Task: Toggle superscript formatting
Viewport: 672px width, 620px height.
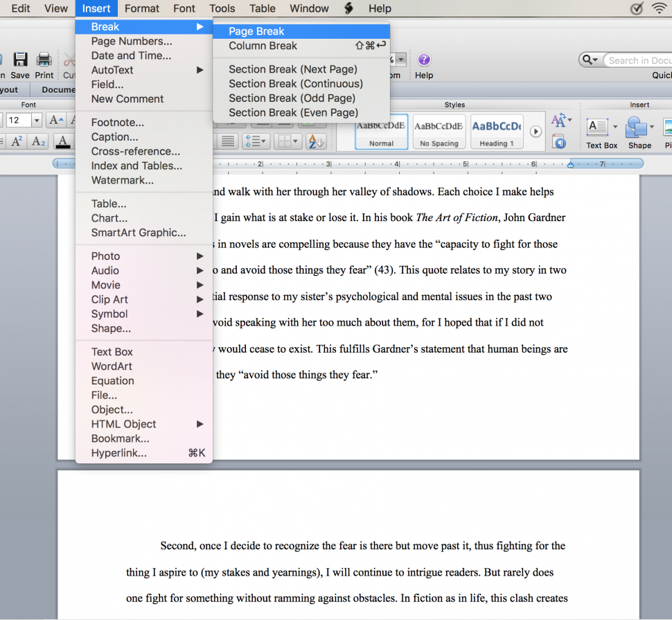Action: click(16, 141)
